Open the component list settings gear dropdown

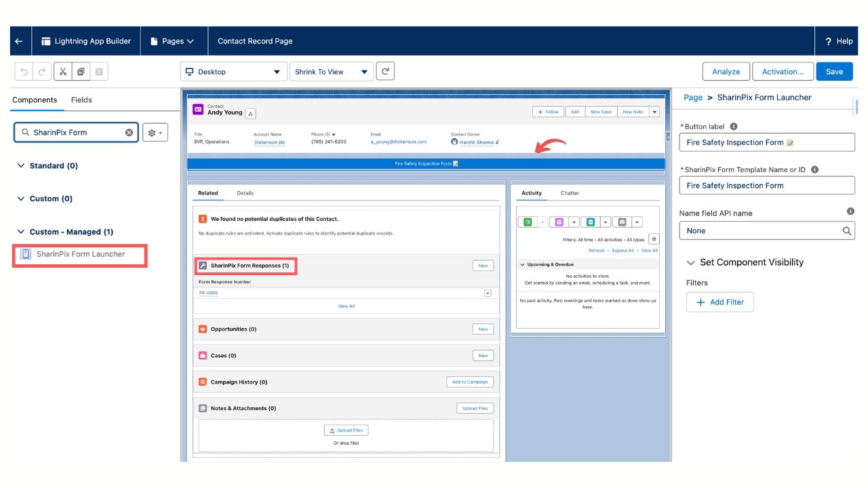point(155,133)
